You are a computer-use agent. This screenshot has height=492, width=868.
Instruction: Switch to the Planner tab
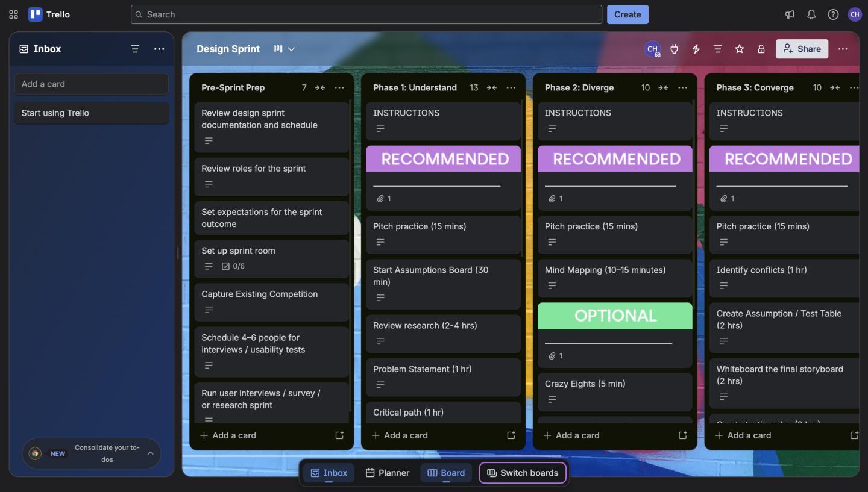(x=388, y=473)
